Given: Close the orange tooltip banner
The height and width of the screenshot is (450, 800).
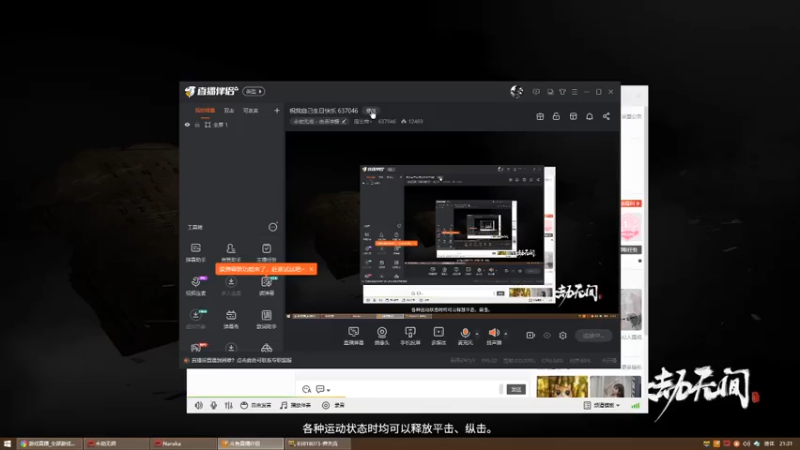Looking at the screenshot, I should (x=311, y=269).
